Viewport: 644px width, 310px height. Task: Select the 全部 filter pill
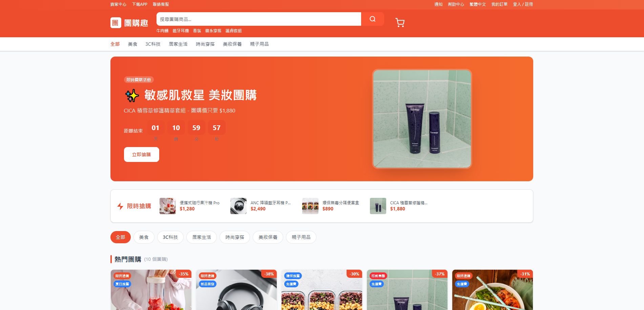pos(121,237)
